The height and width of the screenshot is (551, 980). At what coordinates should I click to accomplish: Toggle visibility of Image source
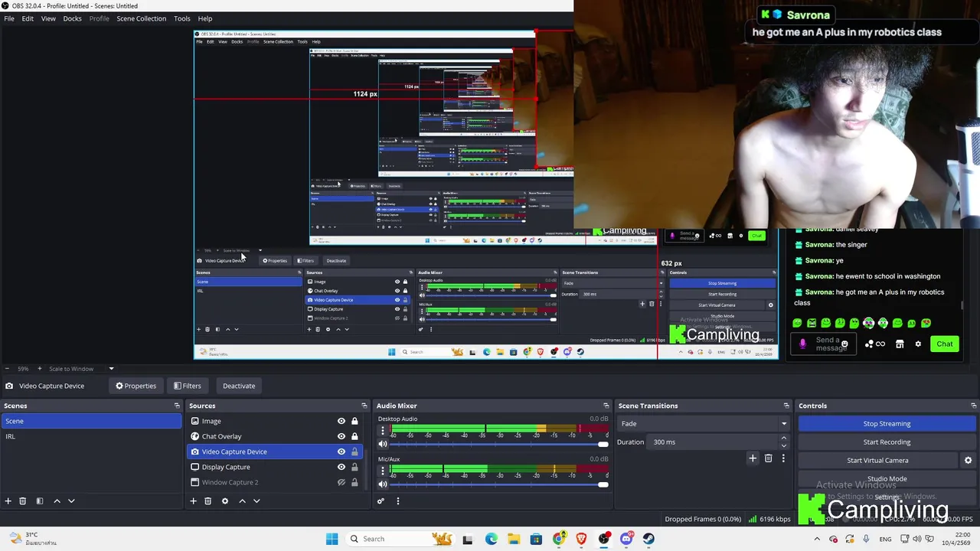(x=341, y=421)
